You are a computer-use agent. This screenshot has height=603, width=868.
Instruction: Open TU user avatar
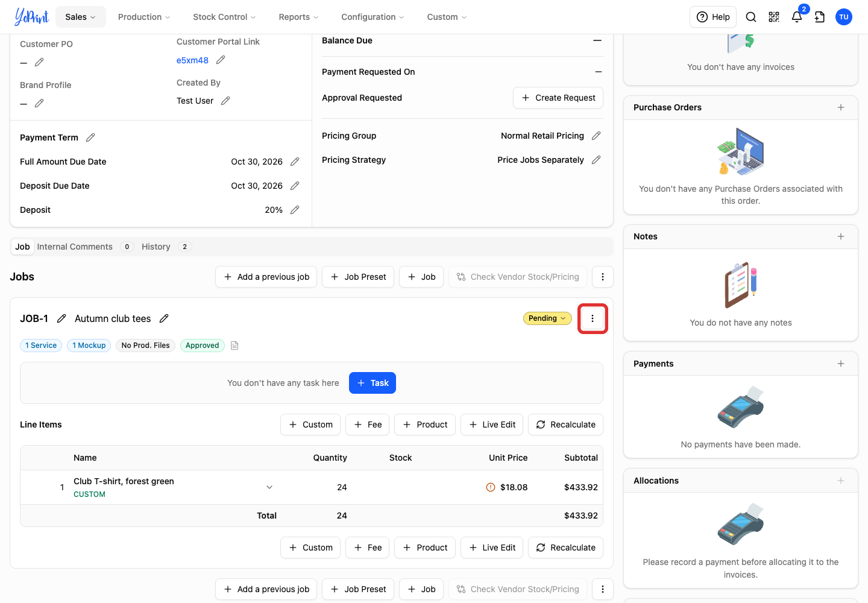click(844, 17)
